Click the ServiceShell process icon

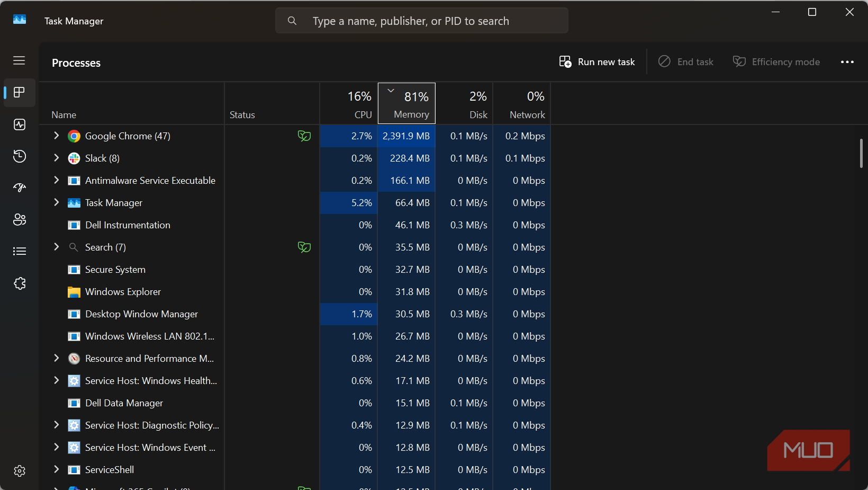point(74,470)
